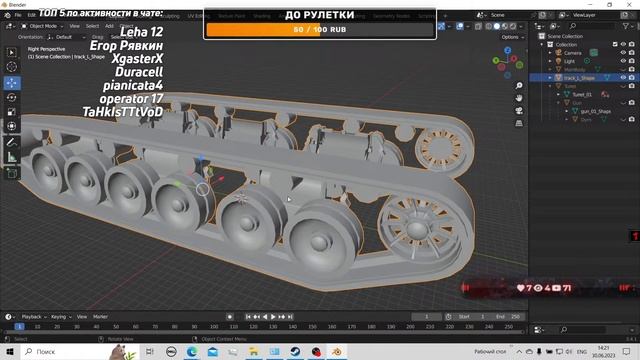Image resolution: width=640 pixels, height=360 pixels.
Task: Select the Select Box tool
Action: click(11, 52)
